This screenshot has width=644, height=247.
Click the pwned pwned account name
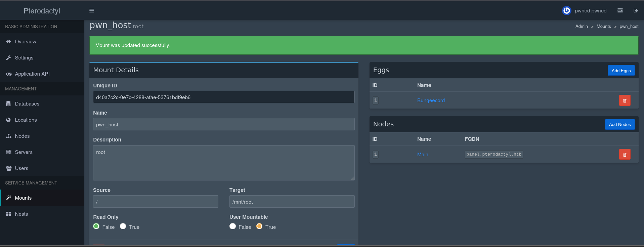click(591, 11)
